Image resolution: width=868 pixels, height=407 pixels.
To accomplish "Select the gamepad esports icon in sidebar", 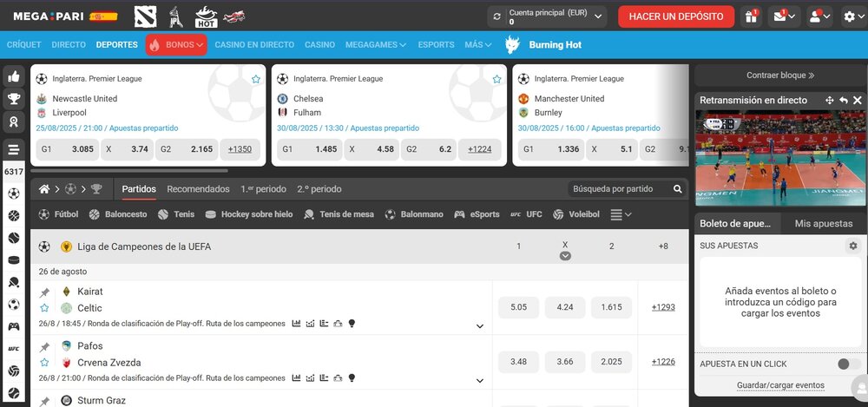I will click(14, 326).
